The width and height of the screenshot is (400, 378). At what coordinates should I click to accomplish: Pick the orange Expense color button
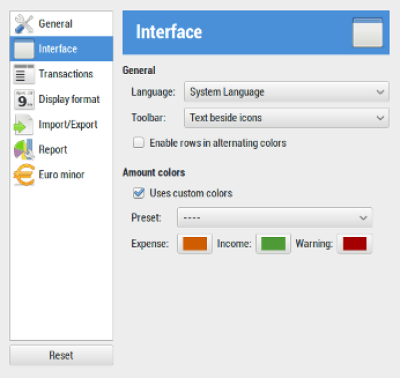coord(195,244)
